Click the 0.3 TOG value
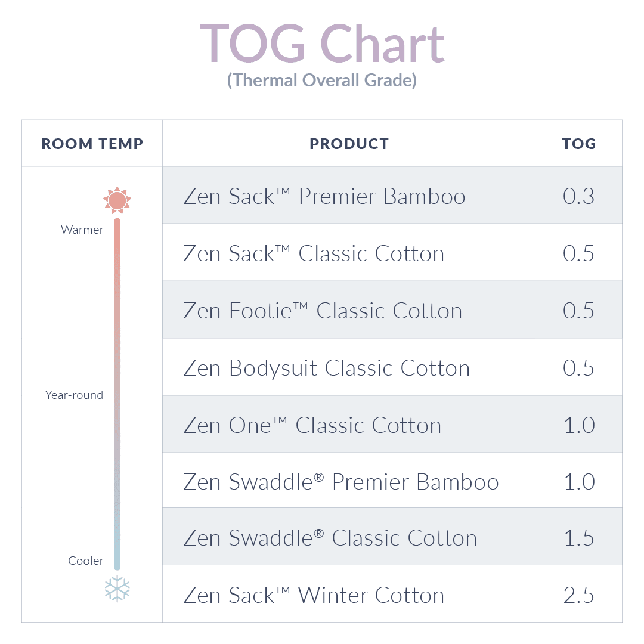The image size is (644, 644). (x=578, y=196)
